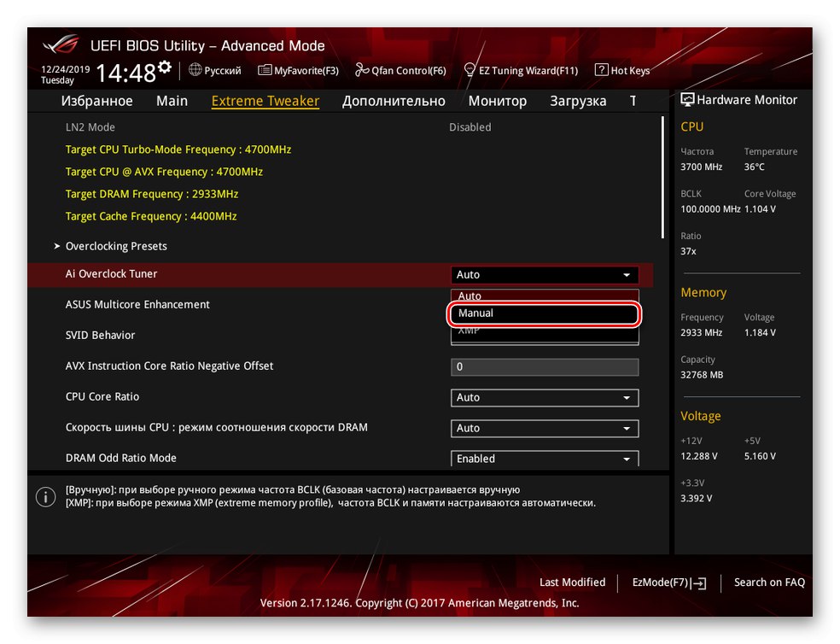The height and width of the screenshot is (644, 840).
Task: Click the settings list vertical scrollbar
Action: [662, 177]
